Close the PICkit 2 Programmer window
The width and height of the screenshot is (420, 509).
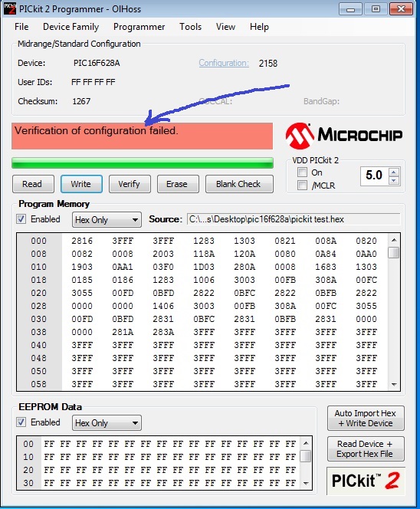coord(401,8)
